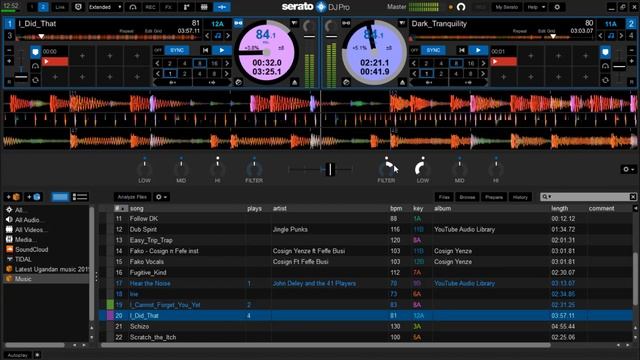640x360 pixels.
Task: Click the censor icon below left platter
Action: coord(238,82)
